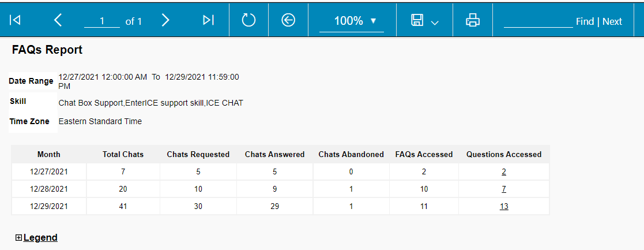Image resolution: width=644 pixels, height=250 pixels.
Task: Open the 100% zoom level dropdown
Action: tap(355, 21)
